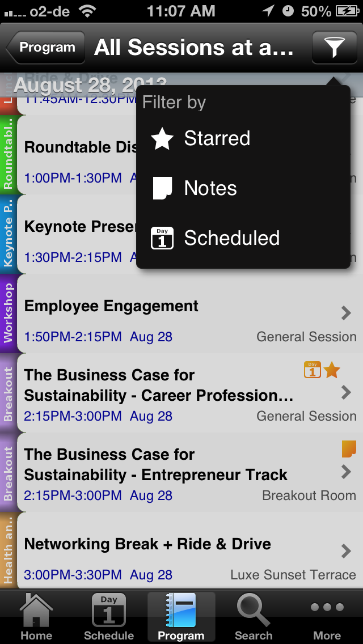Click the note icon beside Notes
Image resolution: width=363 pixels, height=644 pixels.
[162, 188]
